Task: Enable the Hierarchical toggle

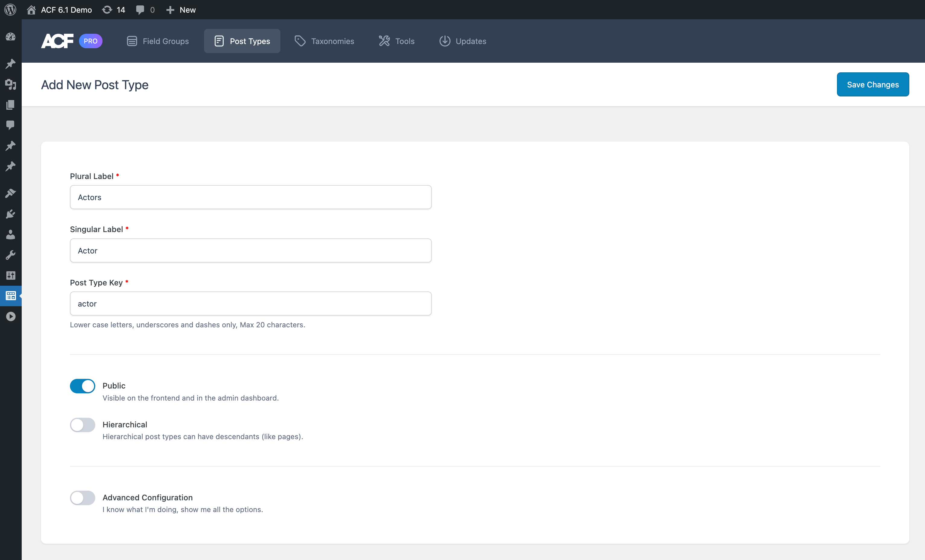Action: 82,425
